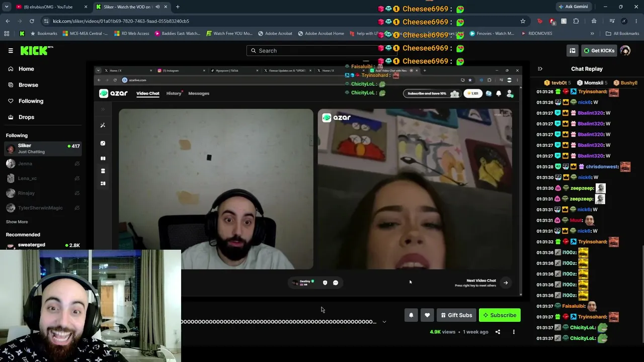Open the red extension with badge 1

click(x=552, y=21)
